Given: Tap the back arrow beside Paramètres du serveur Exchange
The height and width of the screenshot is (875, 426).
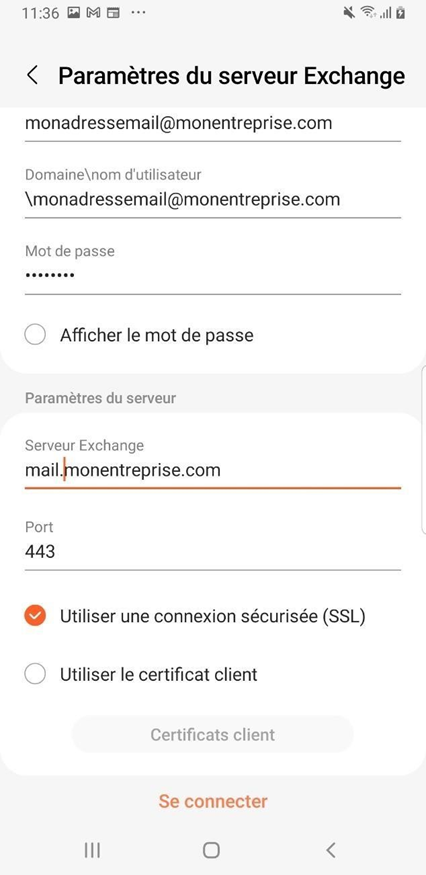Looking at the screenshot, I should 32,75.
